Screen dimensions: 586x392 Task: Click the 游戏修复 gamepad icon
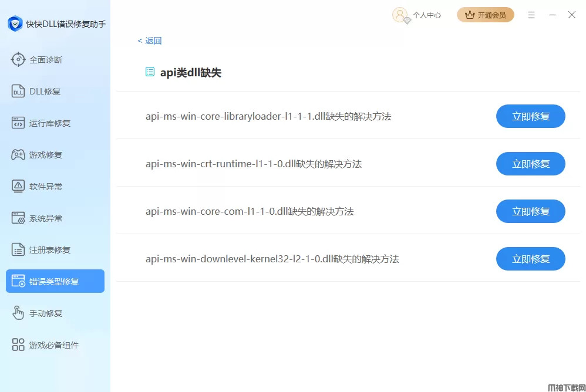click(x=18, y=154)
